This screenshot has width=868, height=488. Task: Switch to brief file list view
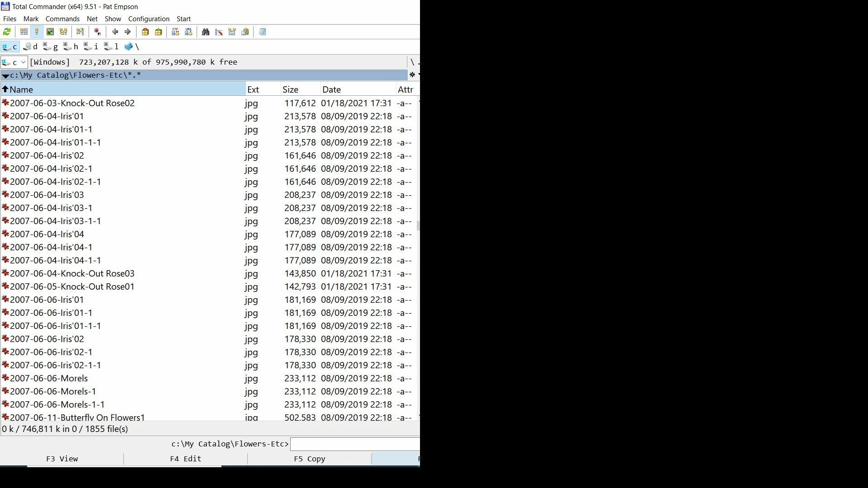pyautogui.click(x=24, y=32)
